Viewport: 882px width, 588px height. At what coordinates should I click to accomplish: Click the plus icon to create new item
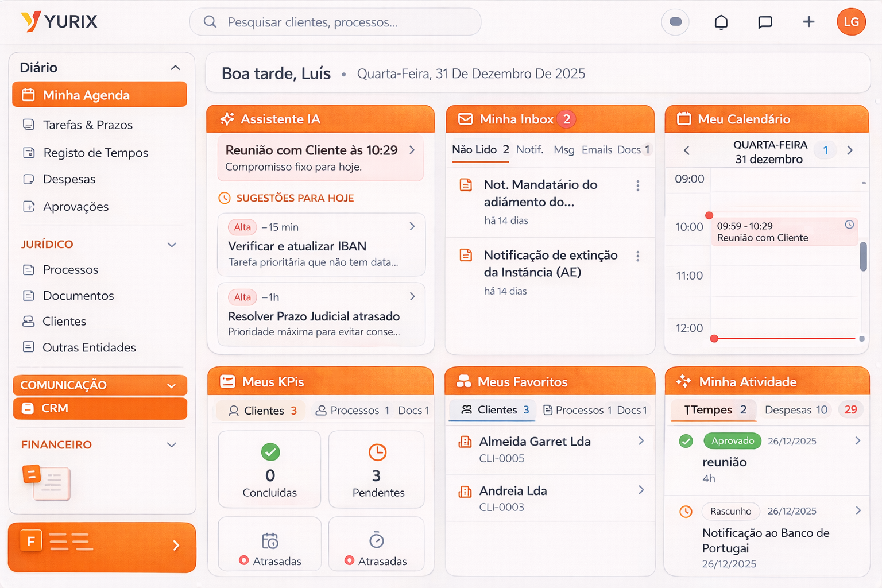point(808,22)
